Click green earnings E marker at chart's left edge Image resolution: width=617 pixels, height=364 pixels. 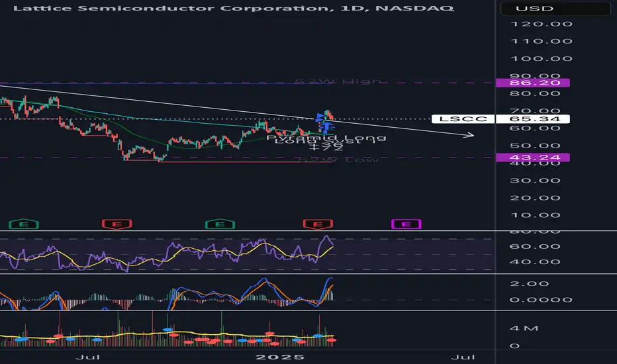tap(24, 224)
